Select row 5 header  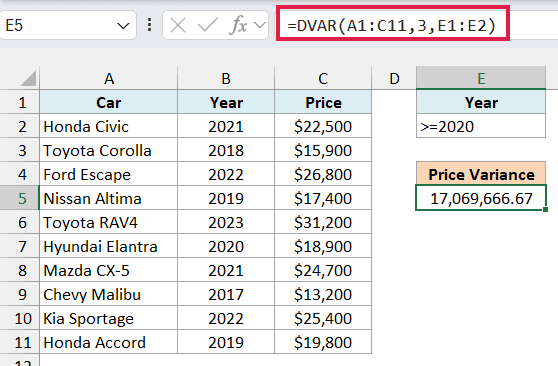(20, 198)
